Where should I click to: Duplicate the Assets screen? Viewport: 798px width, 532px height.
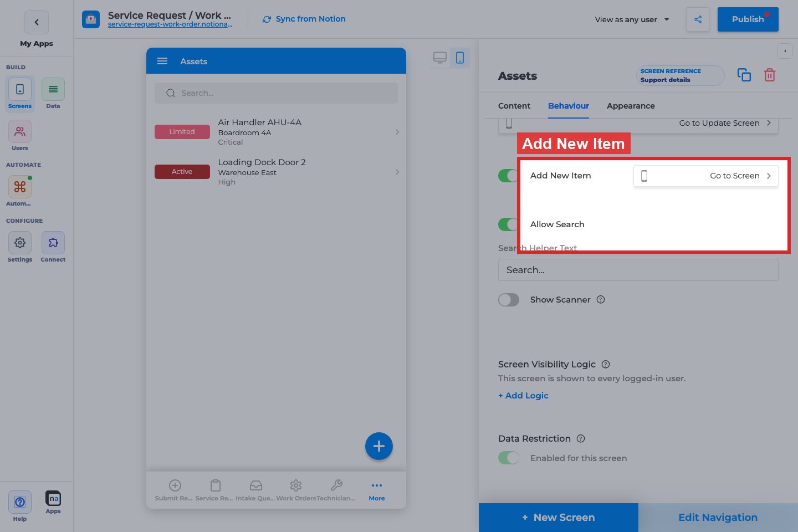pyautogui.click(x=744, y=75)
